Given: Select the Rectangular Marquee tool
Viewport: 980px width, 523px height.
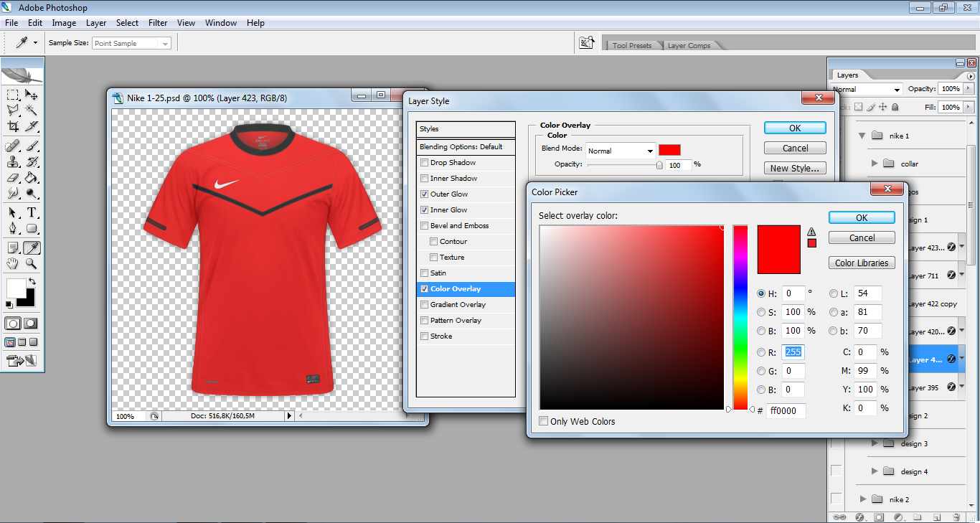Looking at the screenshot, I should coord(13,95).
